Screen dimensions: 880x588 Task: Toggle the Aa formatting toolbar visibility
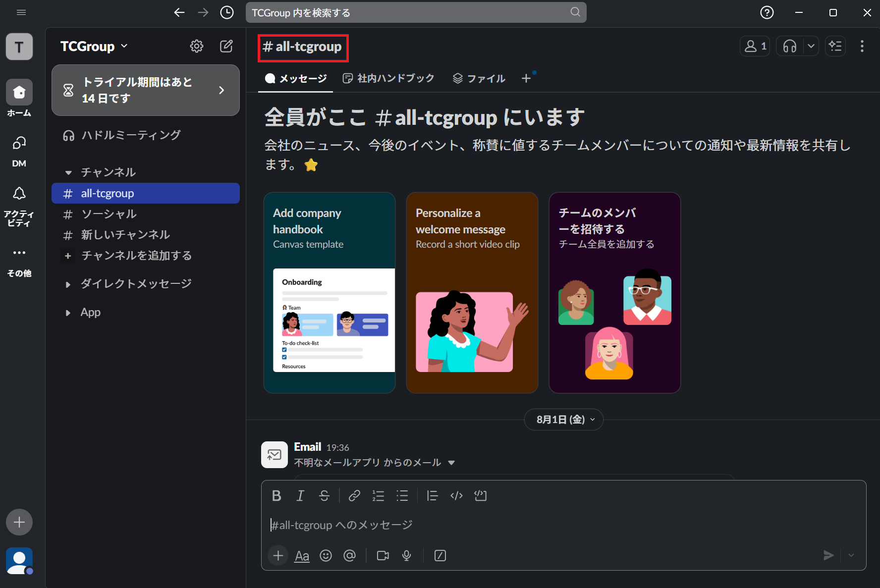(x=302, y=556)
